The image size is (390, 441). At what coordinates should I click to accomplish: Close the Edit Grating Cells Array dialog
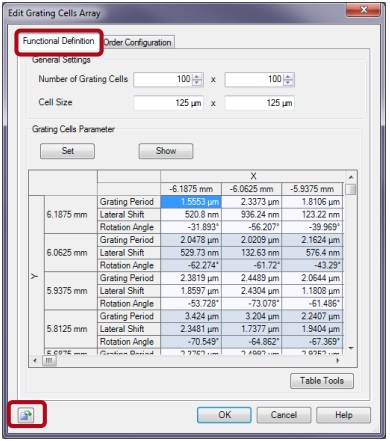pyautogui.click(x=363, y=10)
